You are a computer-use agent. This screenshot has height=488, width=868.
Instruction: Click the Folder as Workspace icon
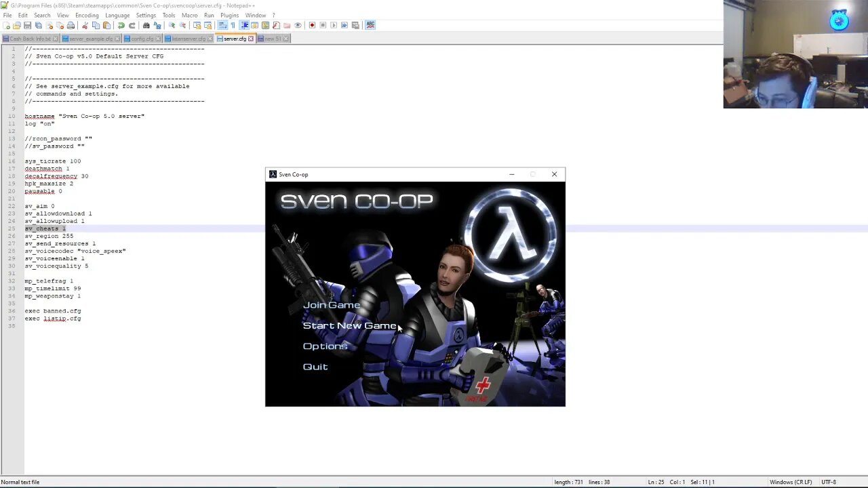coord(286,25)
